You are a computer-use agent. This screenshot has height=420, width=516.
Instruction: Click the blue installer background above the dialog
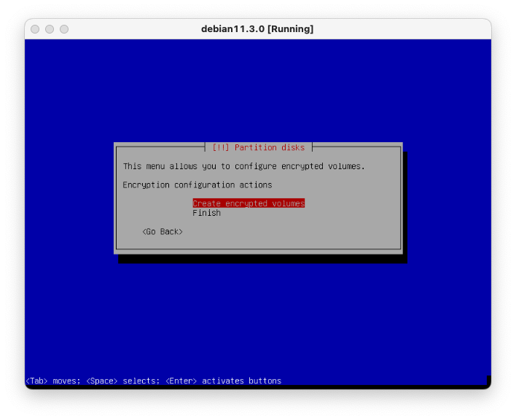coord(257,87)
